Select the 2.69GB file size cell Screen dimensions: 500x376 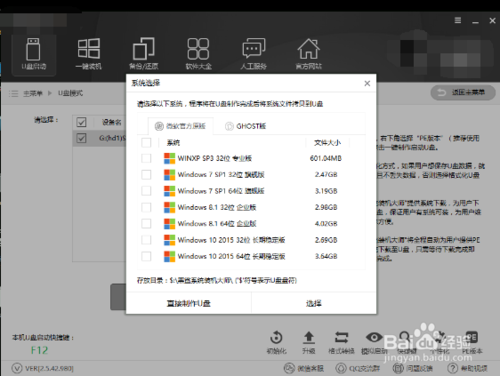pos(326,240)
